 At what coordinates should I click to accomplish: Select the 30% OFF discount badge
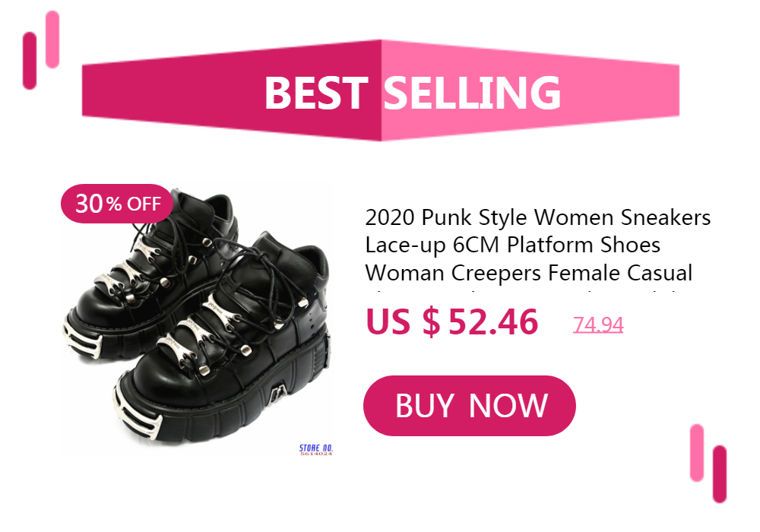click(117, 204)
